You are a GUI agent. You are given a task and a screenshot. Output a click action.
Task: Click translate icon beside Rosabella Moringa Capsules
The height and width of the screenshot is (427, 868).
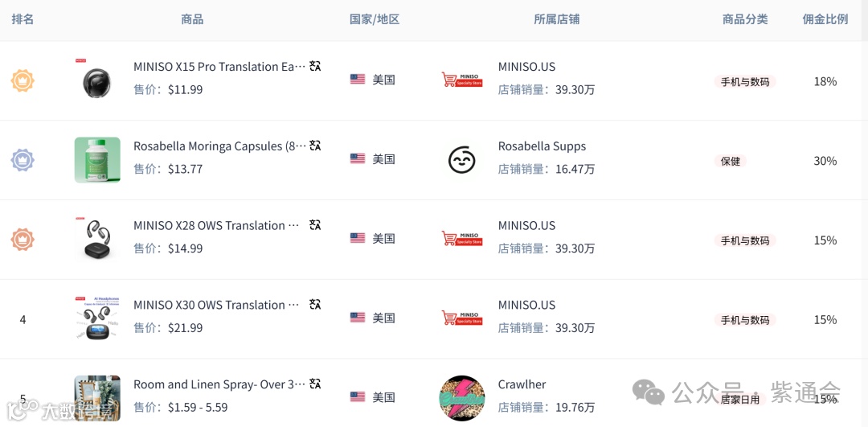[315, 146]
